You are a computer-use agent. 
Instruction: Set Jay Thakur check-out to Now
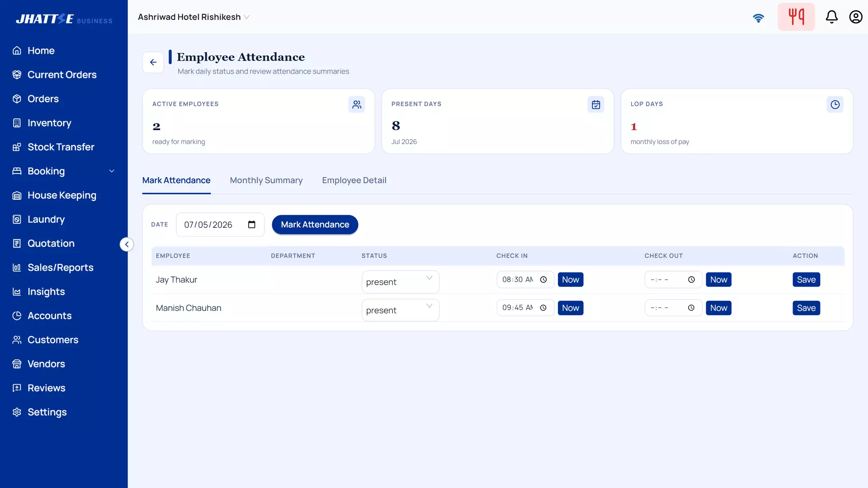718,280
